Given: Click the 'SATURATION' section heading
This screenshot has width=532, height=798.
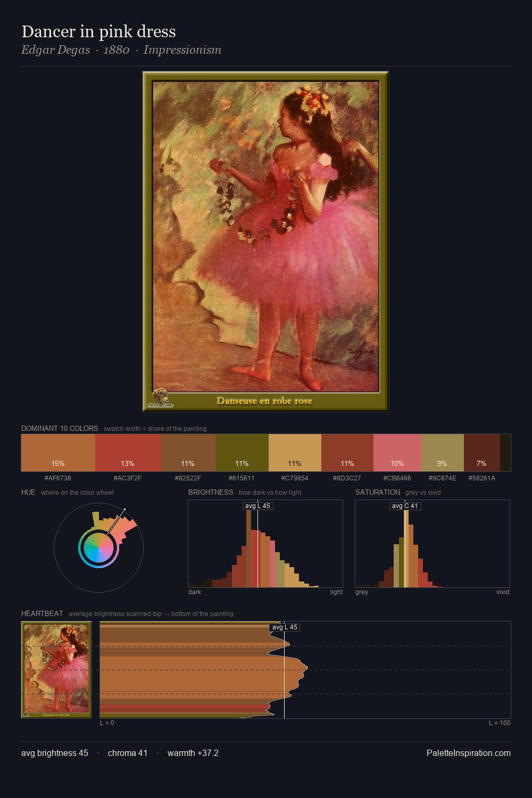Looking at the screenshot, I should (378, 492).
